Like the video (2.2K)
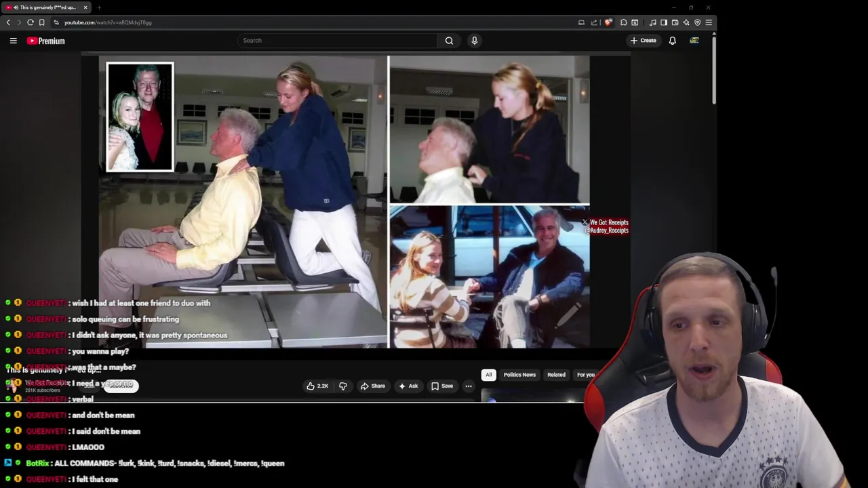Image resolution: width=868 pixels, height=488 pixels. tap(317, 386)
